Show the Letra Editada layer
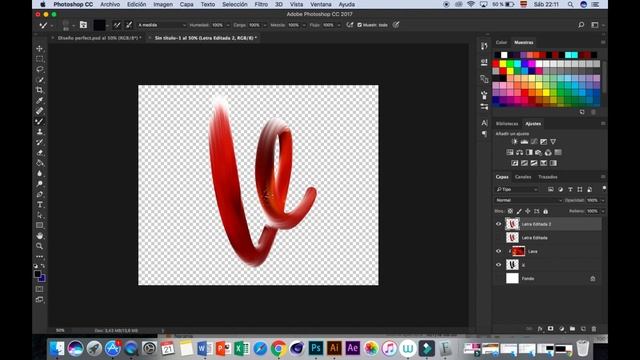640x360 pixels. [498, 238]
